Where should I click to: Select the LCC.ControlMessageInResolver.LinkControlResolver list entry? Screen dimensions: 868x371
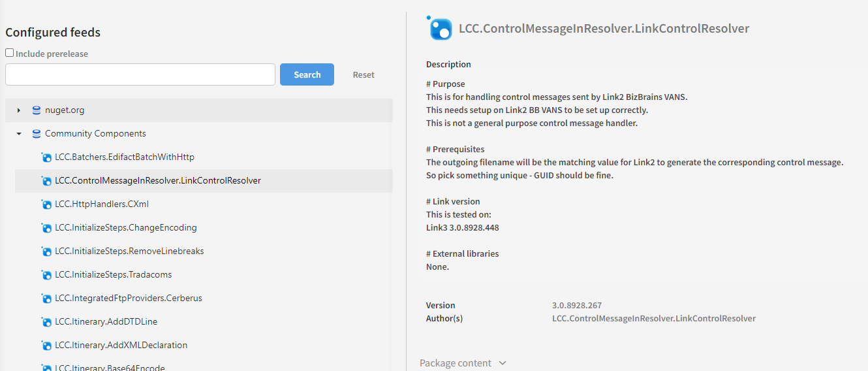[x=158, y=181]
